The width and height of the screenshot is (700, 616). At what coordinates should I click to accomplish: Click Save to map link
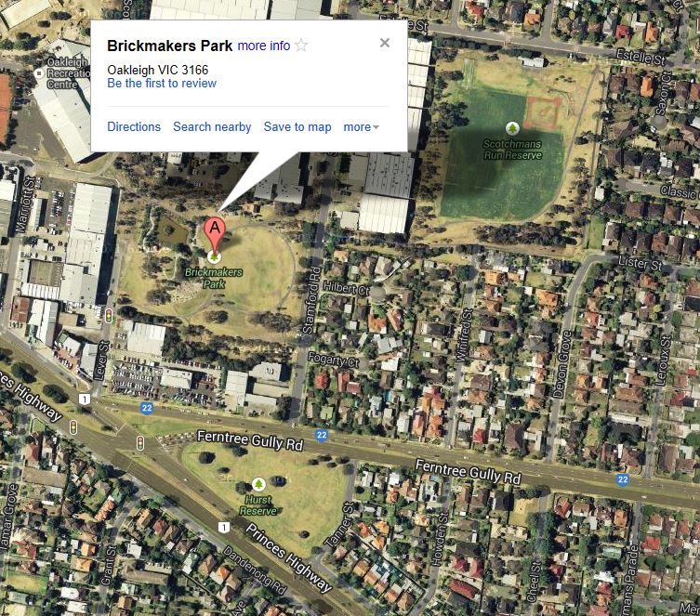297,126
